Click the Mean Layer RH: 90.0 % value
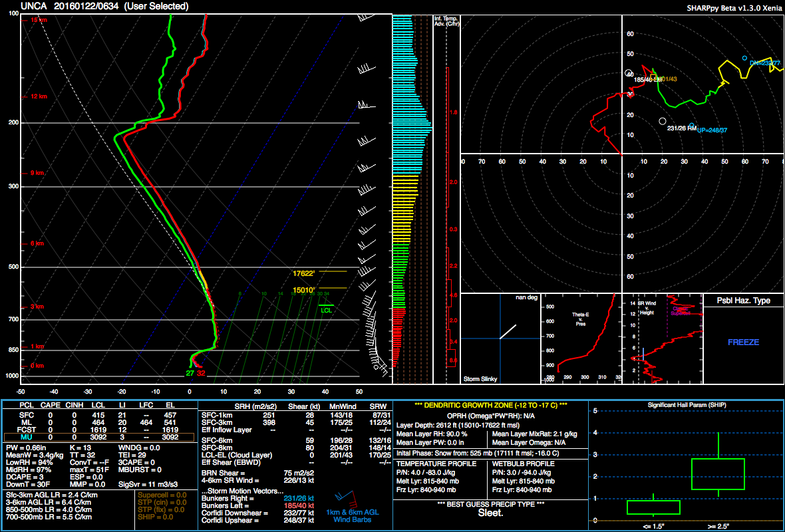Screen dimensions: 785x532 432,434
